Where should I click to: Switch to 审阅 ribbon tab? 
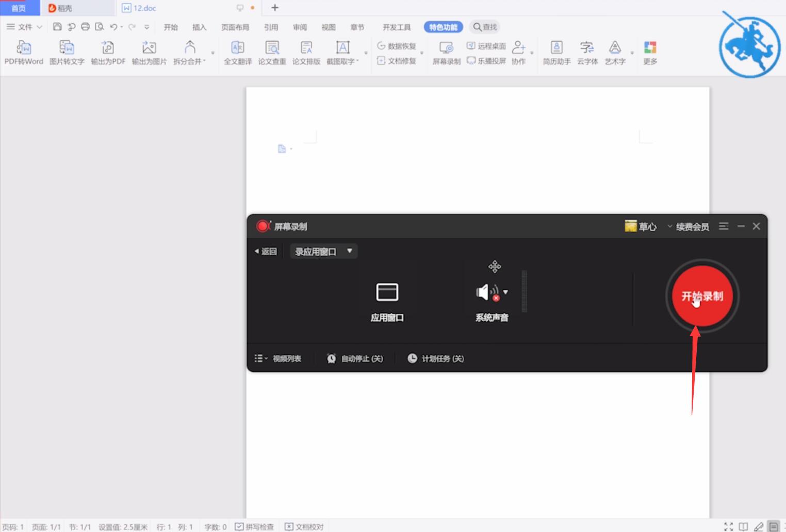point(300,27)
